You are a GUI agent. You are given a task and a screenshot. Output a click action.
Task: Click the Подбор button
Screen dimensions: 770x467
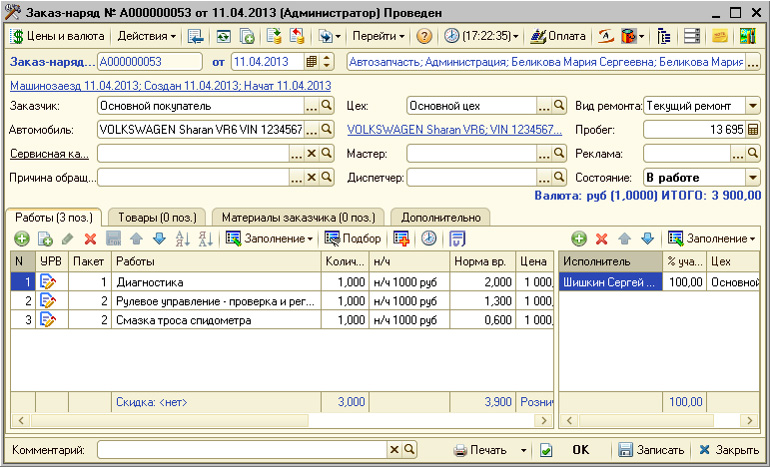click(353, 239)
